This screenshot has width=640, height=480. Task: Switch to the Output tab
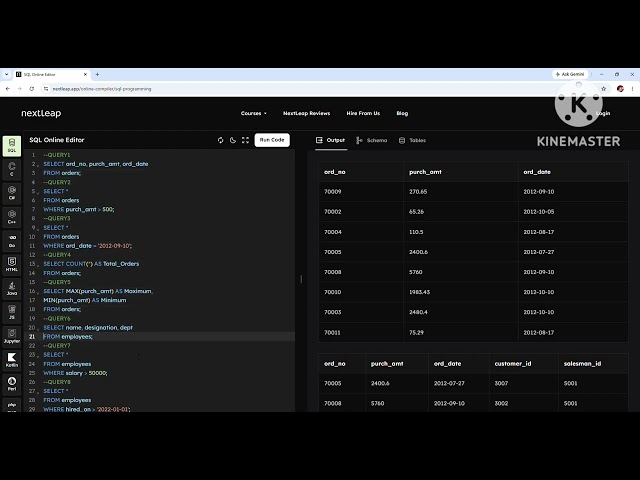tap(331, 140)
